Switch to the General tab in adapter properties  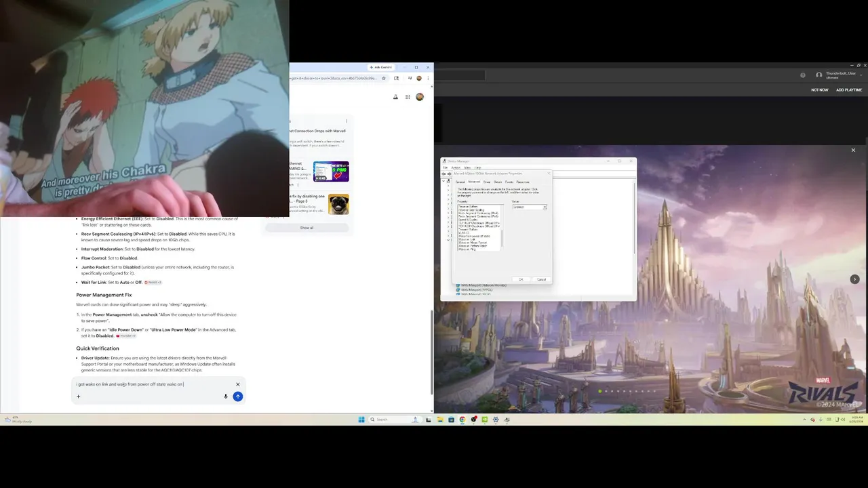tap(460, 182)
